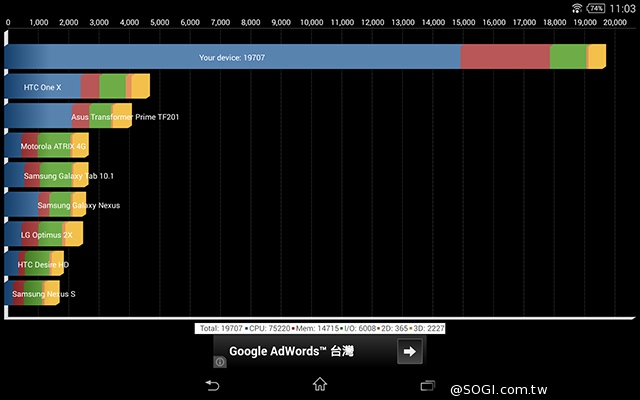Tap the Wi-Fi status icon
Viewport: 640px width, 400px height.
tap(577, 8)
